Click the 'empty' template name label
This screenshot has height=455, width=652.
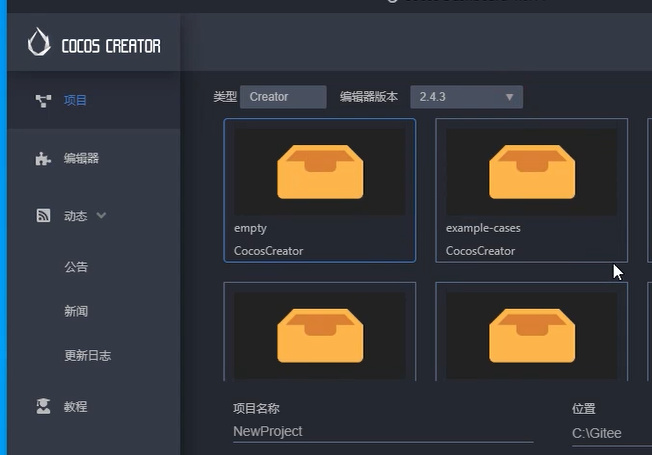click(250, 228)
